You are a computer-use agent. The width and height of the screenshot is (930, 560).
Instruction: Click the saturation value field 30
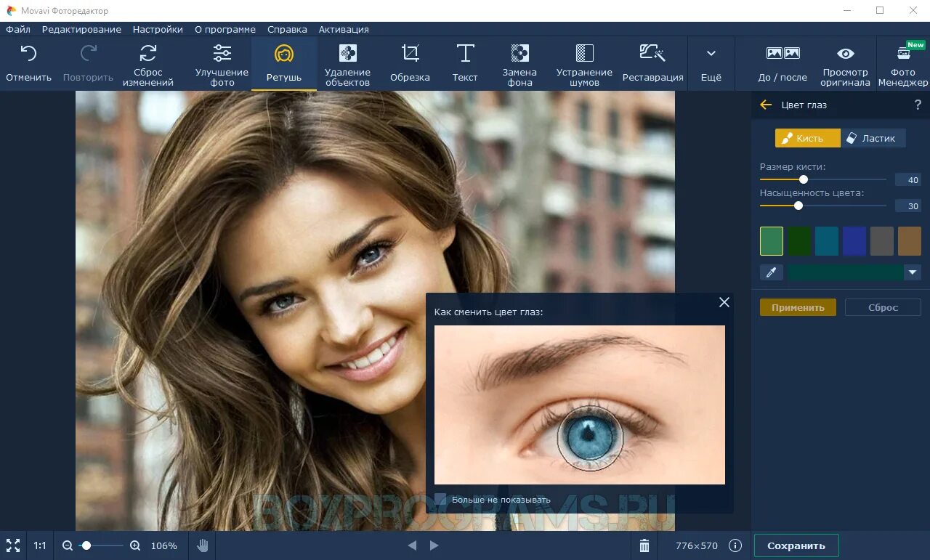[x=908, y=206]
